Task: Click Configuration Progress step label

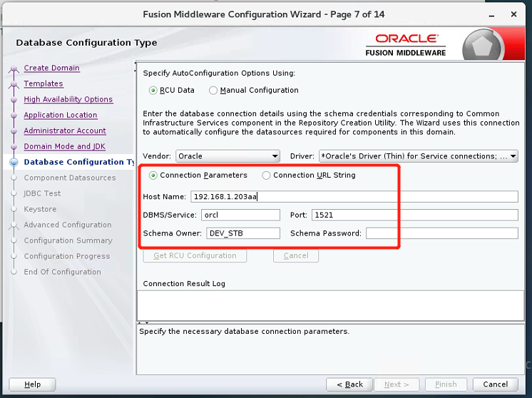Action: pos(67,256)
